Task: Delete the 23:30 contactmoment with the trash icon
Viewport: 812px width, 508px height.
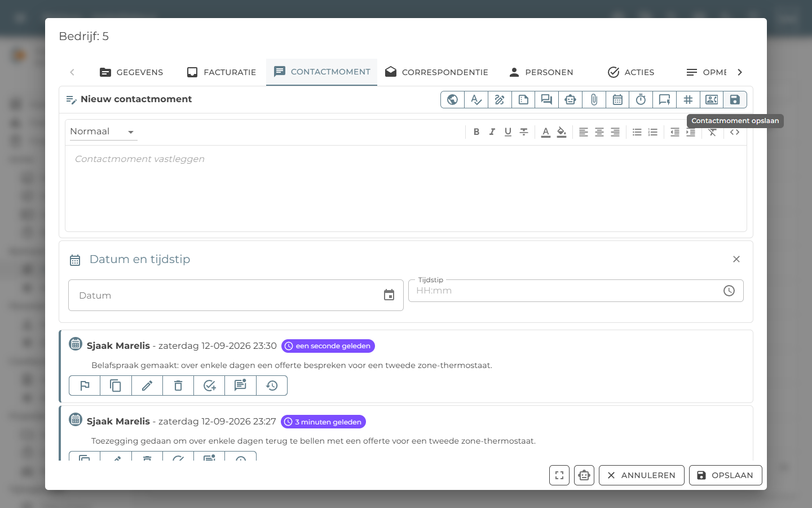Action: 178,386
